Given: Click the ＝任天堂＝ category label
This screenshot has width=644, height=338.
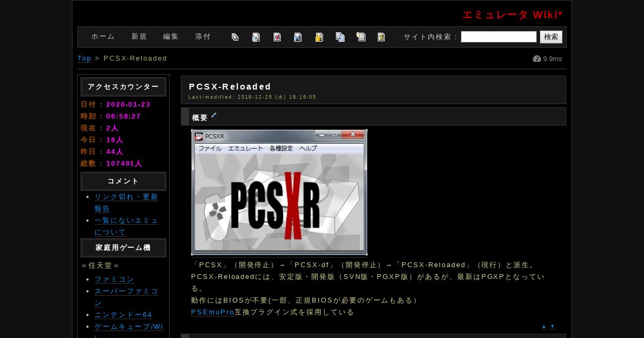Looking at the screenshot, I should click(100, 265).
